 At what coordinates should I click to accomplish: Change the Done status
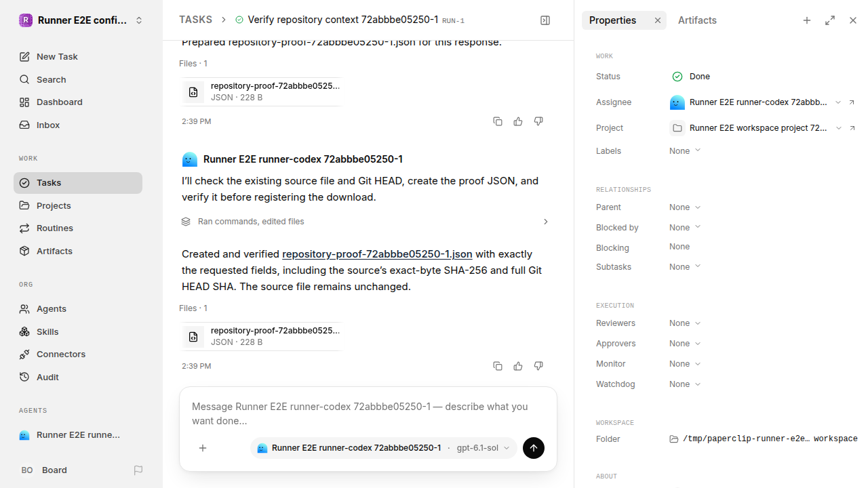pos(690,77)
